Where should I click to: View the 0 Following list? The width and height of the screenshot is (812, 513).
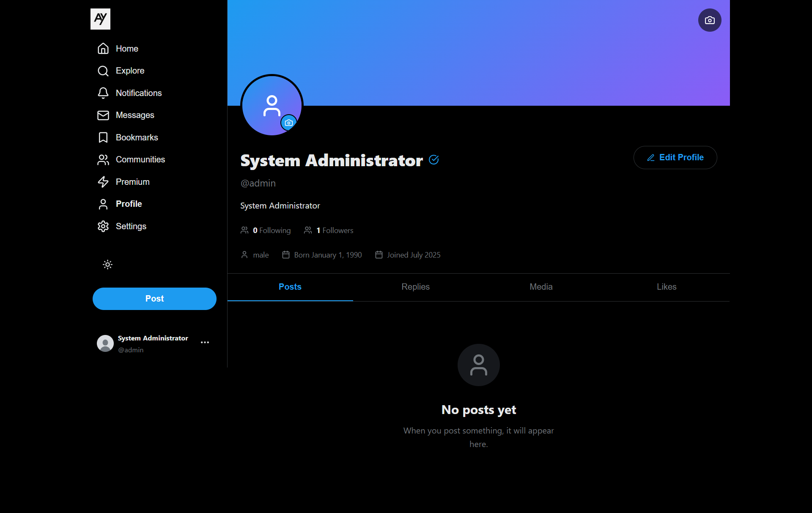coord(272,230)
